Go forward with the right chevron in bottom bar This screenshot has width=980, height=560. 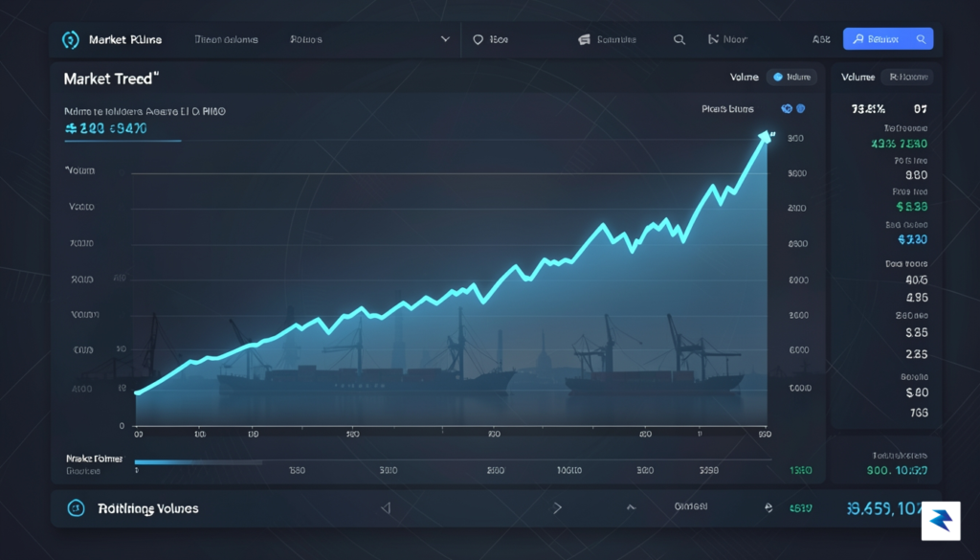coord(558,508)
